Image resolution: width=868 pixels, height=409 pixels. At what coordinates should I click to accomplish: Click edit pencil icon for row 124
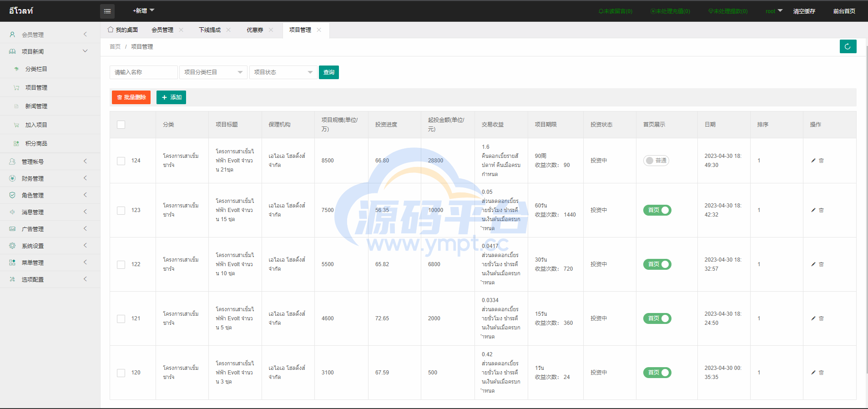point(813,161)
